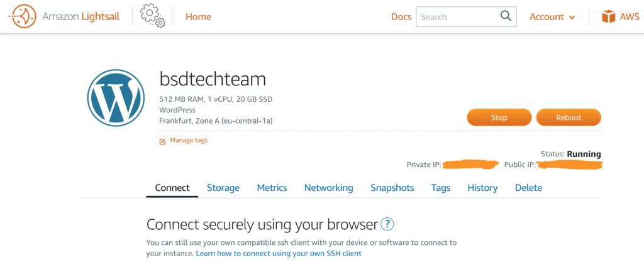Stop the bsdtechteam instance
The image size is (644, 270).
pyautogui.click(x=499, y=117)
